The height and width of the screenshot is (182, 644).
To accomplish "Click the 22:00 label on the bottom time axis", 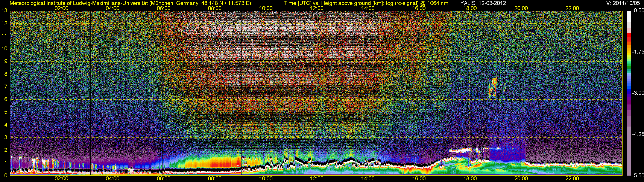I will pyautogui.click(x=572, y=179).
